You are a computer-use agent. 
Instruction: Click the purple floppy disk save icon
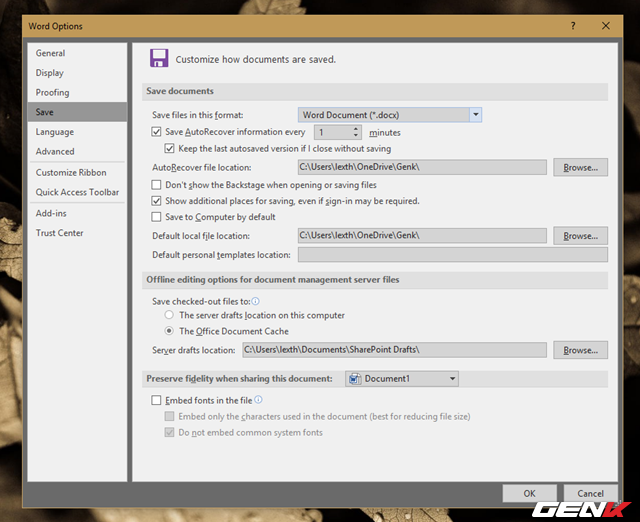159,58
